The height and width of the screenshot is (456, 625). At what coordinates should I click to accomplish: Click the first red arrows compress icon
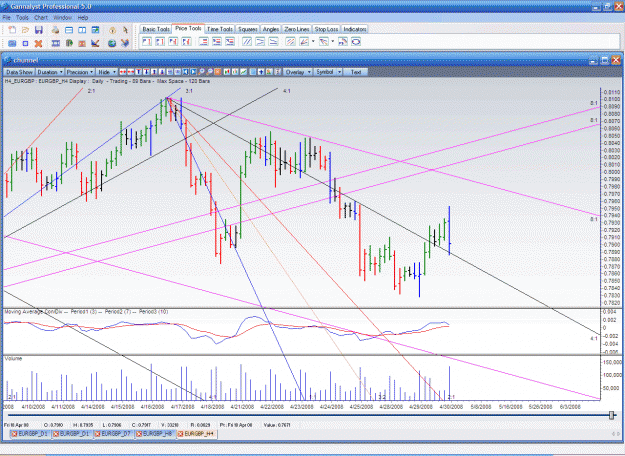[123, 72]
